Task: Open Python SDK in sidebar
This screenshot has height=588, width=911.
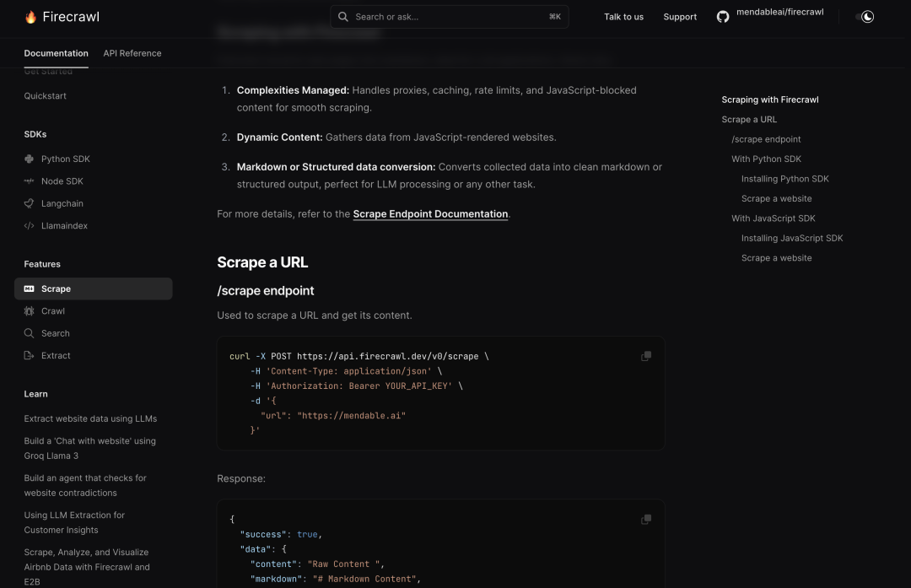Action: click(65, 159)
